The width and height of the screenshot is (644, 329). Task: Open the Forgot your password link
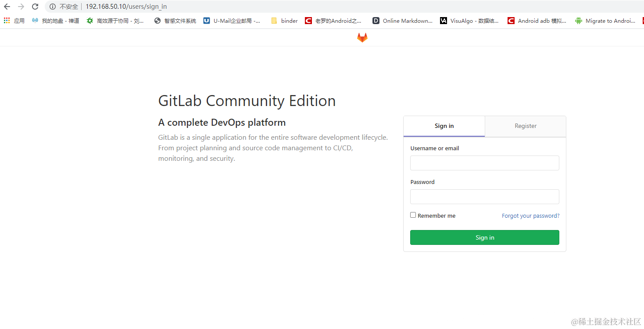(x=531, y=216)
